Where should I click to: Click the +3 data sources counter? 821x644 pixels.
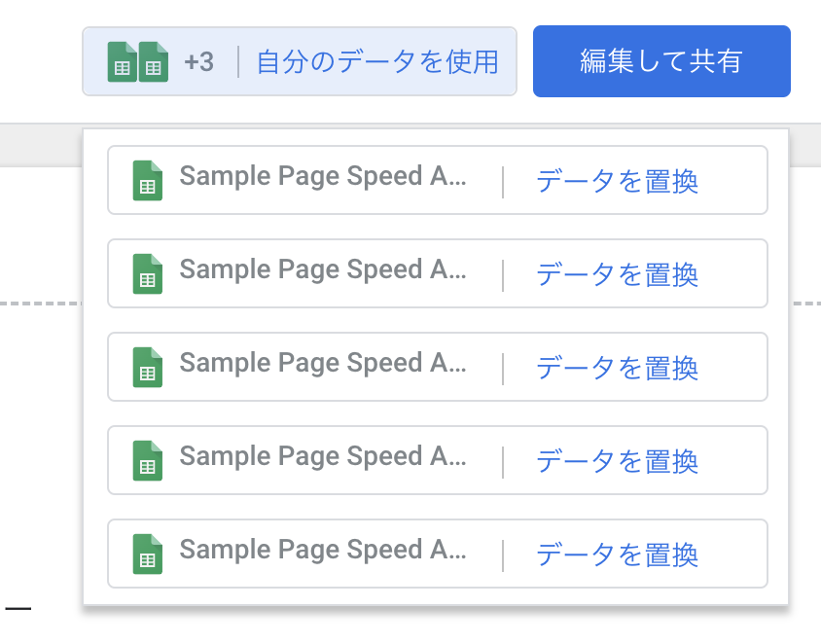pos(198,62)
